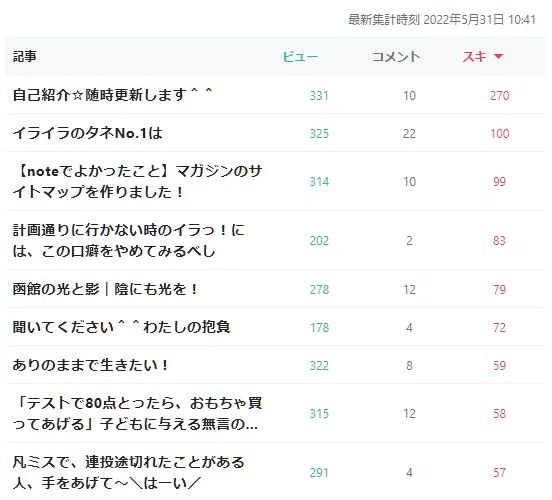The width and height of the screenshot is (552, 500).
Task: Open the テストで80点とったら article
Action: click(x=138, y=413)
